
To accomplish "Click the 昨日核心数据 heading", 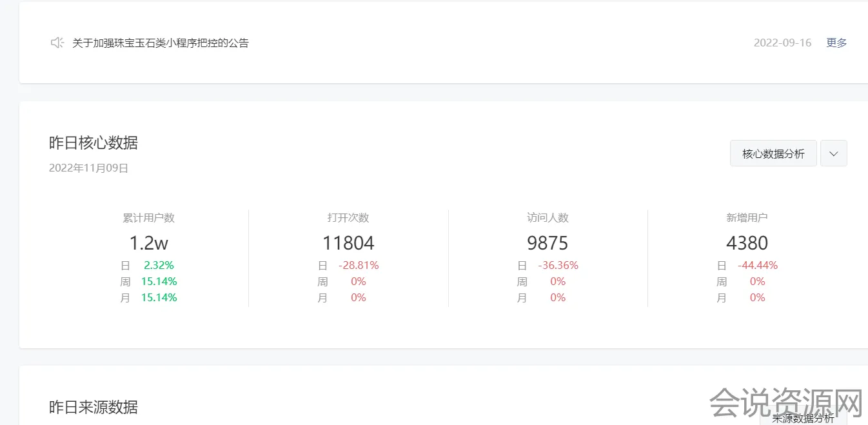I will click(94, 143).
